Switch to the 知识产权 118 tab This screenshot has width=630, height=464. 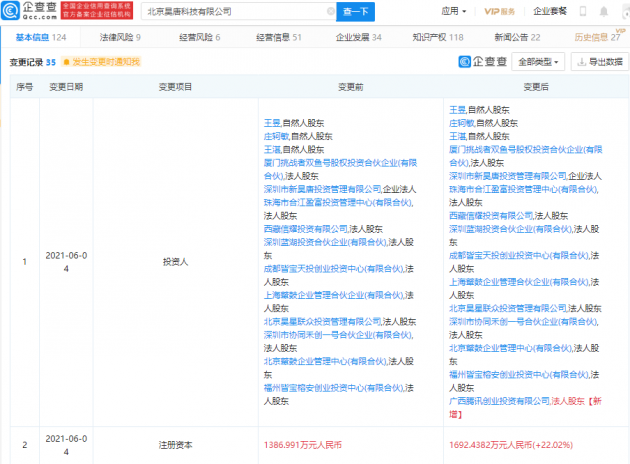(438, 37)
